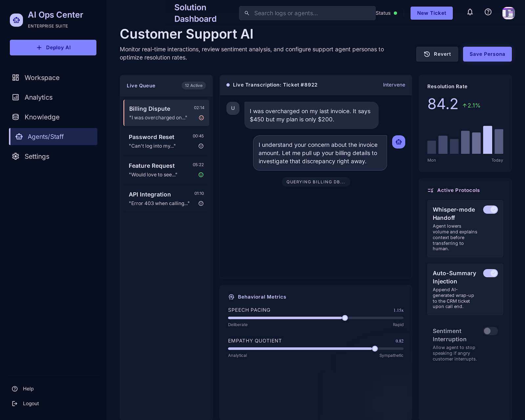Click the user avatar labeled U
Screen dimensions: 525x420
[233, 108]
